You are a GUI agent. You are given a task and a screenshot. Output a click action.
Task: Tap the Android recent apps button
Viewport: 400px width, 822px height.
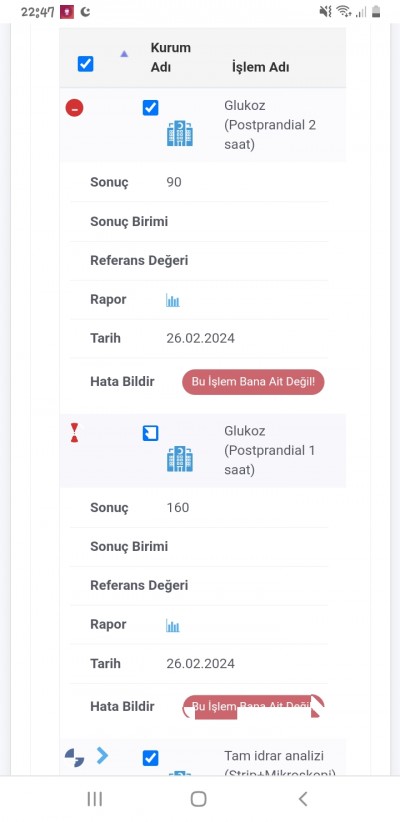coord(95,799)
